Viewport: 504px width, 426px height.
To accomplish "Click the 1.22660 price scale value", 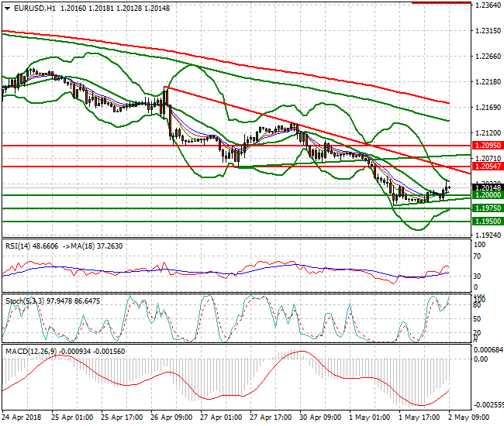I will click(487, 57).
